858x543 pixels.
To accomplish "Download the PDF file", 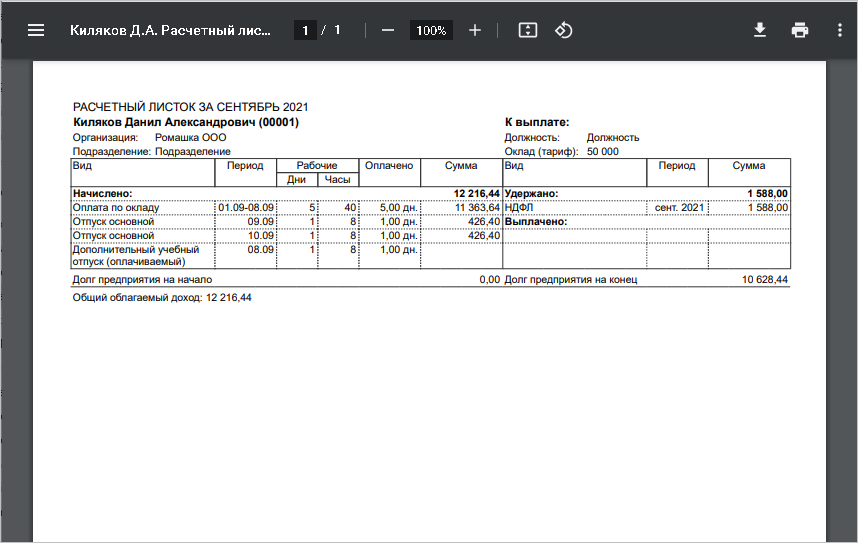I will point(760,30).
